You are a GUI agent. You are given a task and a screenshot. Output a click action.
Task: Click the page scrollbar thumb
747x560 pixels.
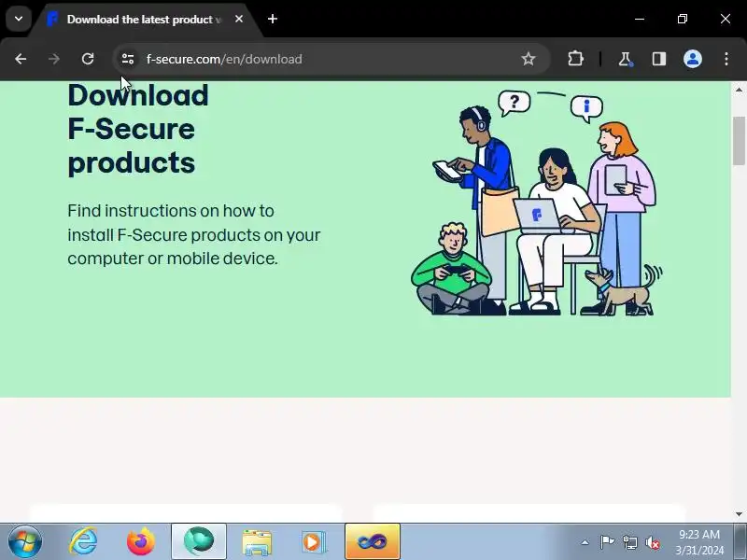point(739,141)
